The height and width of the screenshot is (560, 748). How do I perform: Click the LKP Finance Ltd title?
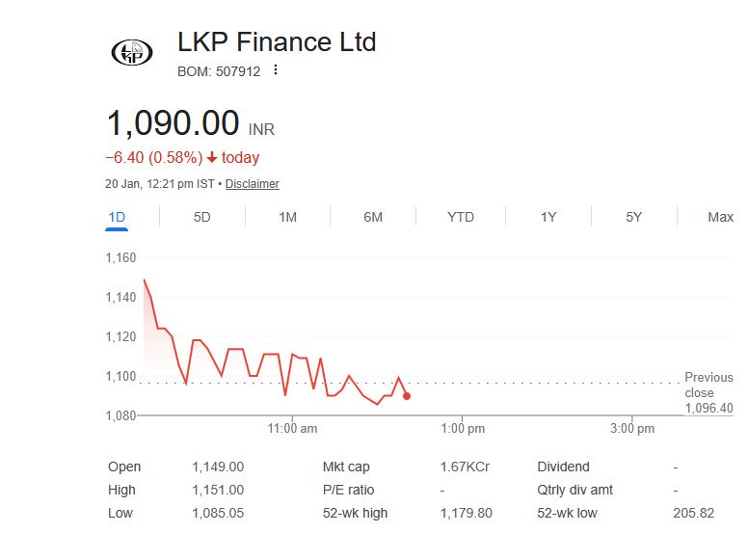point(277,42)
